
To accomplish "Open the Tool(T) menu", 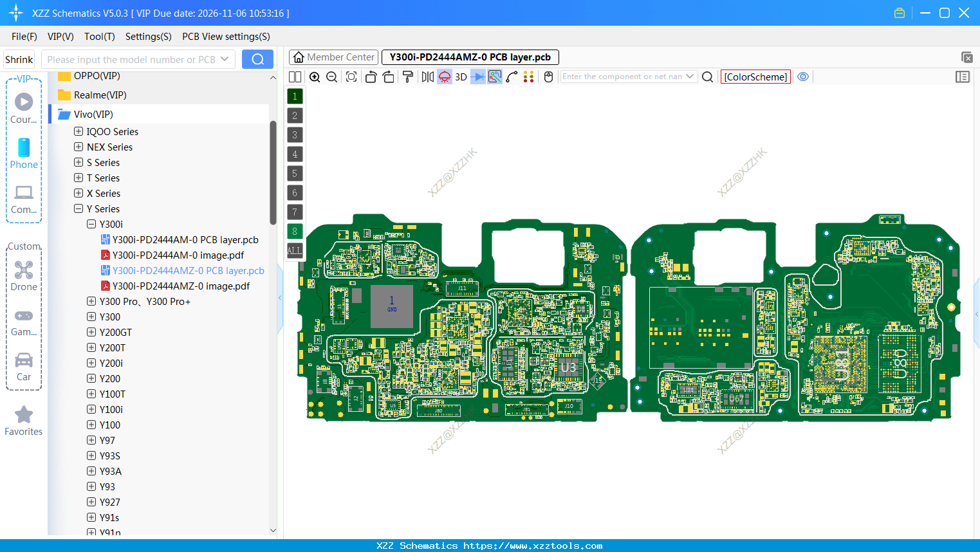I will tap(99, 37).
